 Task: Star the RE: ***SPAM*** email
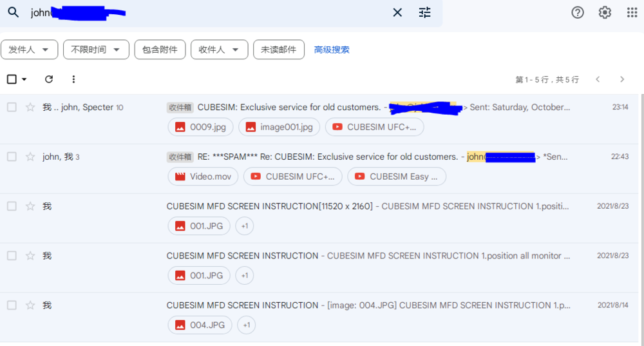(30, 157)
